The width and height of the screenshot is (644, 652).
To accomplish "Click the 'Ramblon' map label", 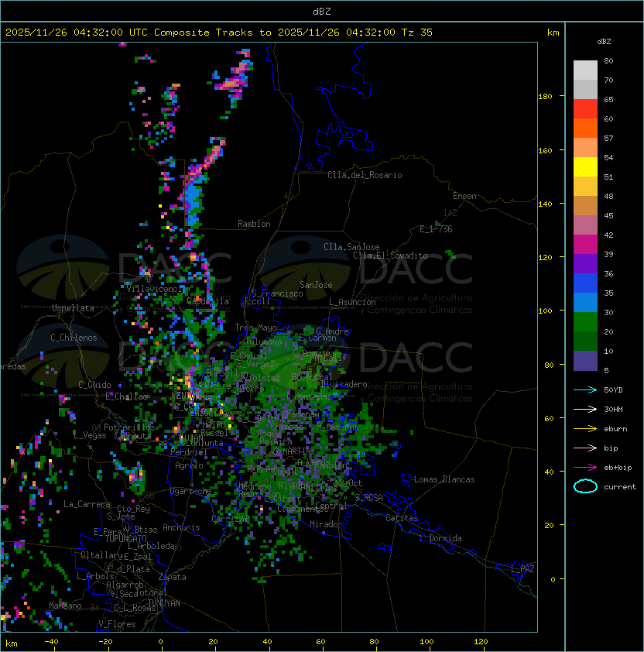I will 254,224.
